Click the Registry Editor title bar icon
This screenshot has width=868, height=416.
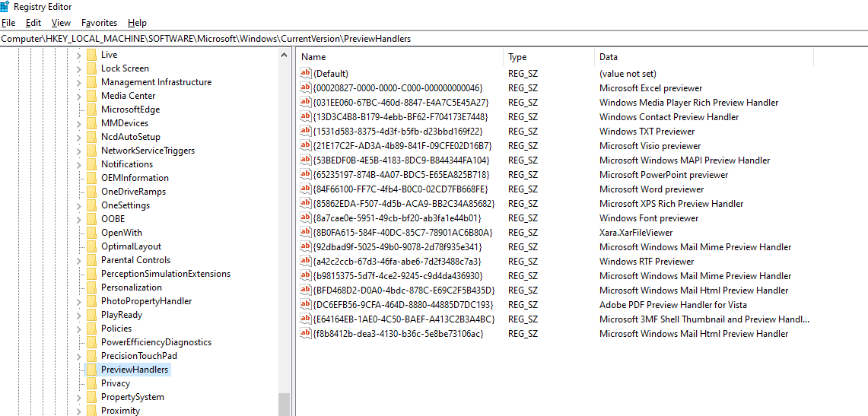(5, 7)
